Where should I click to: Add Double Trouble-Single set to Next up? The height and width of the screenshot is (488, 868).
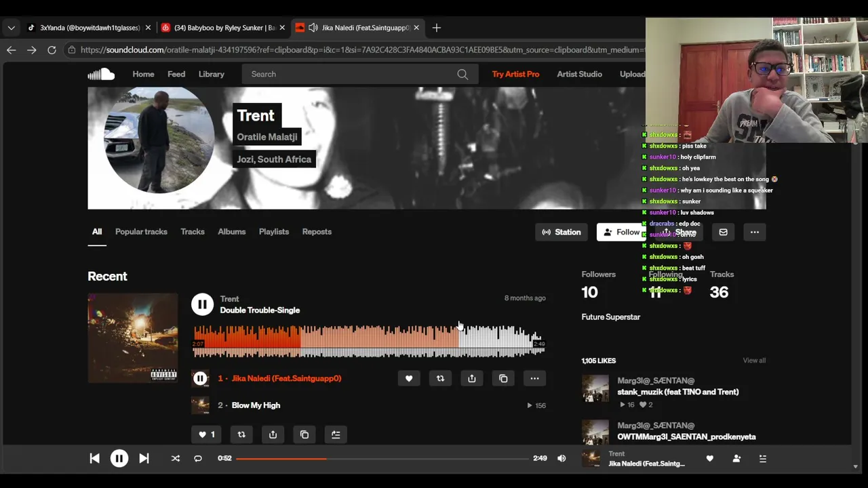coord(336,434)
